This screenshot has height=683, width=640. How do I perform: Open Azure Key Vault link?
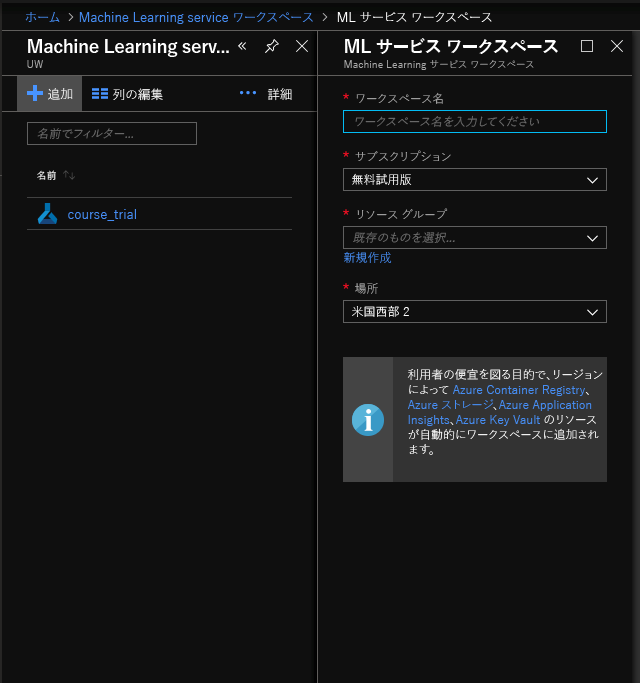click(498, 420)
